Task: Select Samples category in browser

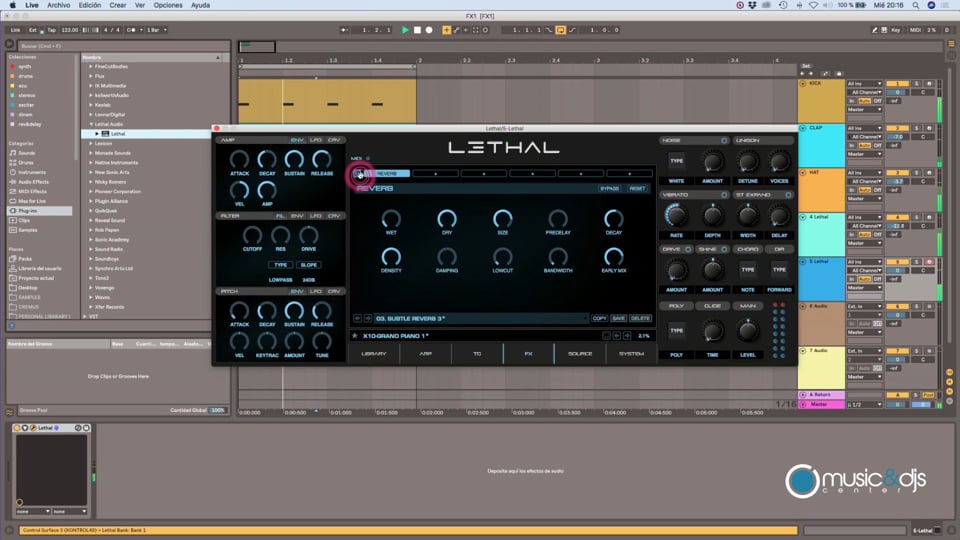Action: [28, 230]
